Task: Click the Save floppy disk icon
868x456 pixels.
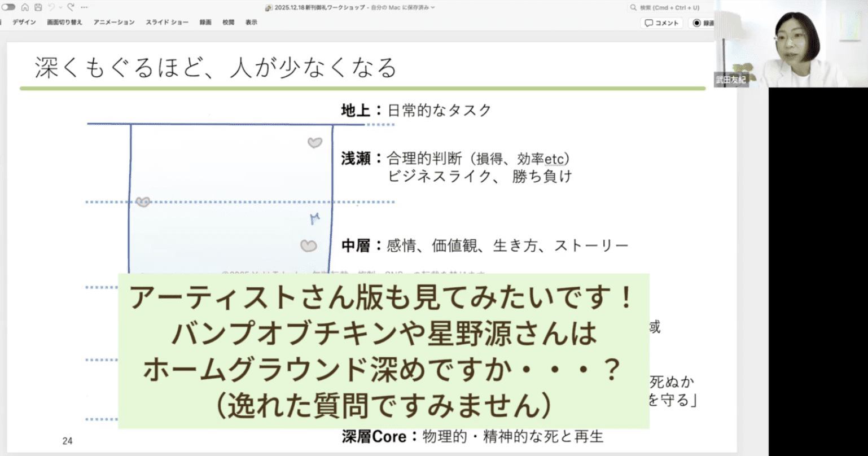Action: (38, 7)
